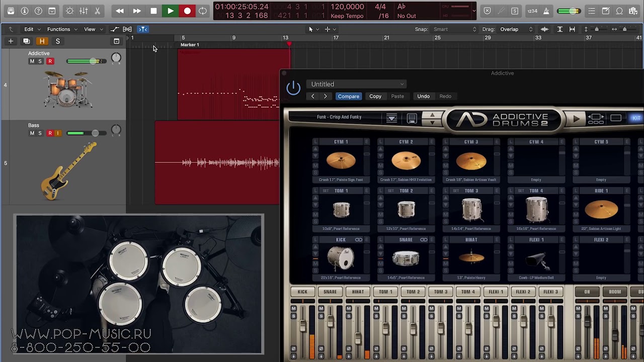This screenshot has height=362, width=644.
Task: Go to next plugin preset arrow
Action: pos(326,96)
